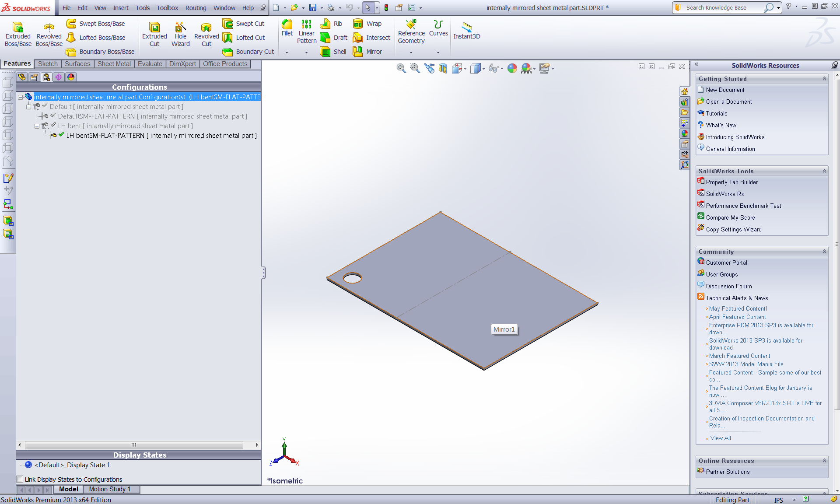This screenshot has height=504, width=840.
Task: Open the Motion Study 1 tab
Action: (x=109, y=489)
